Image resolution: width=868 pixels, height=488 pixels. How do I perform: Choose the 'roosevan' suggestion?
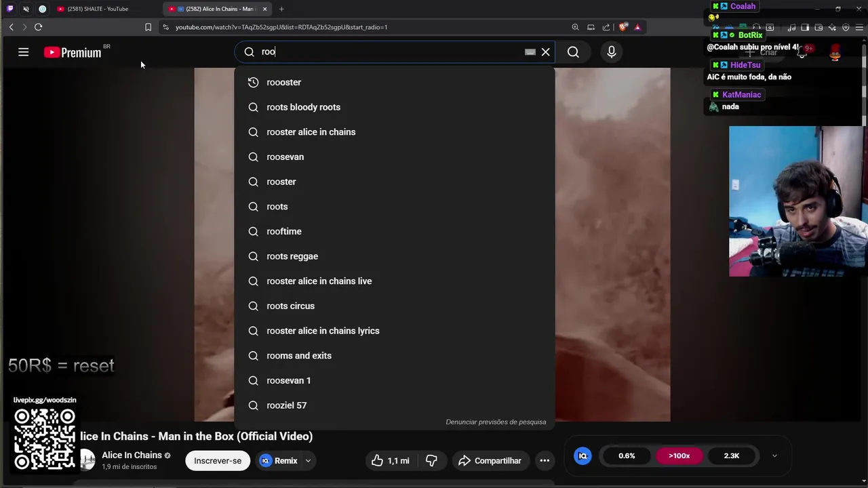click(394, 157)
